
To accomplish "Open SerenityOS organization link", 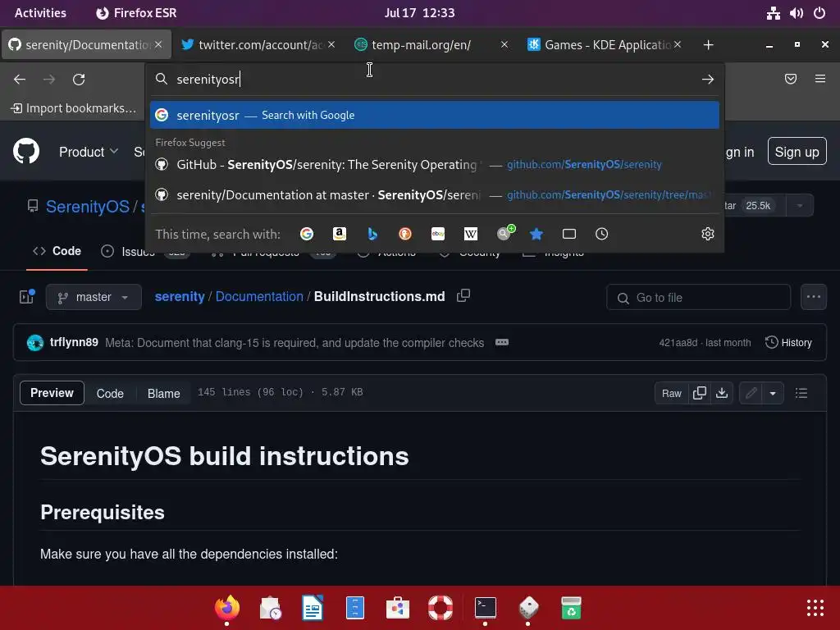I will 87,207.
